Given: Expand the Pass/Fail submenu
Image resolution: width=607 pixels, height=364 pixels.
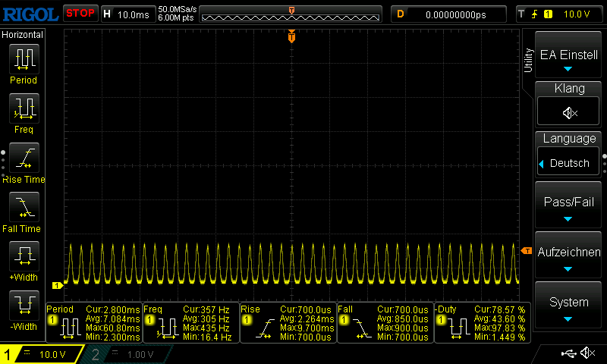Looking at the screenshot, I should pyautogui.click(x=569, y=206).
